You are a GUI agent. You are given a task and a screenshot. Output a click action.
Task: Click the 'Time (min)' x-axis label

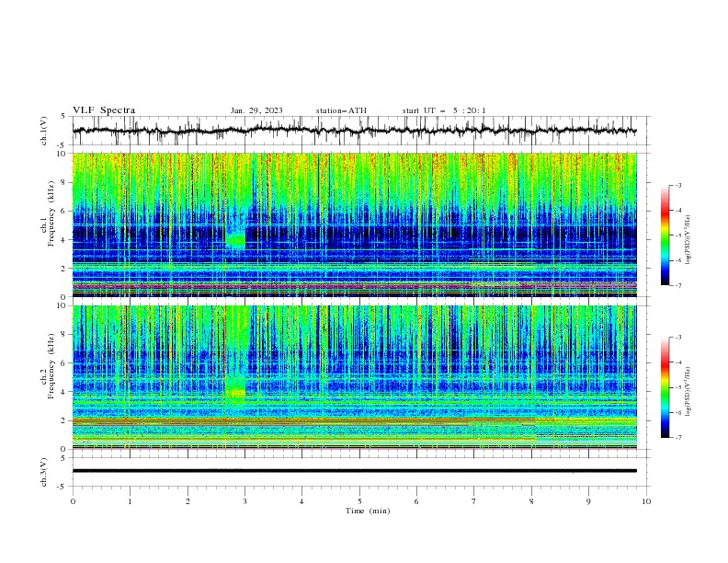[x=368, y=511]
